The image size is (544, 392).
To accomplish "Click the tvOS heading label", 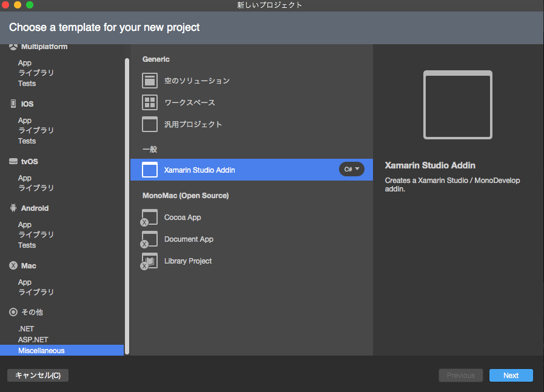I will (30, 162).
